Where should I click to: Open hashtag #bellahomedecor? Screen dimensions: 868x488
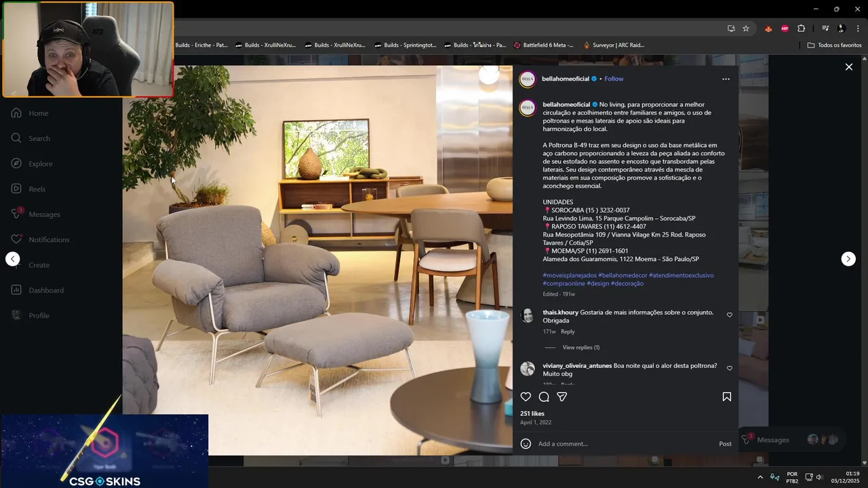pyautogui.click(x=623, y=275)
